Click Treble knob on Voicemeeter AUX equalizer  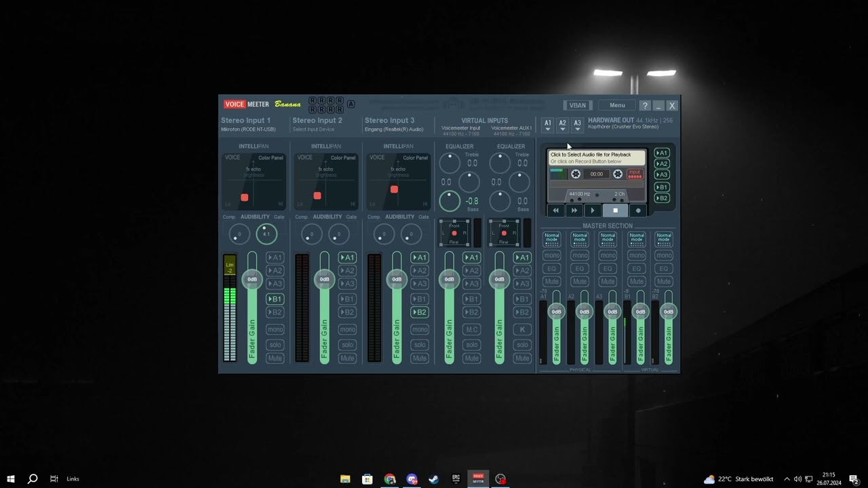[x=500, y=163]
